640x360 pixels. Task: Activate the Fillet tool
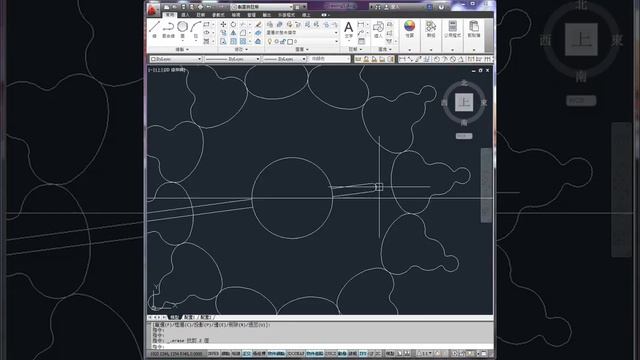click(242, 33)
